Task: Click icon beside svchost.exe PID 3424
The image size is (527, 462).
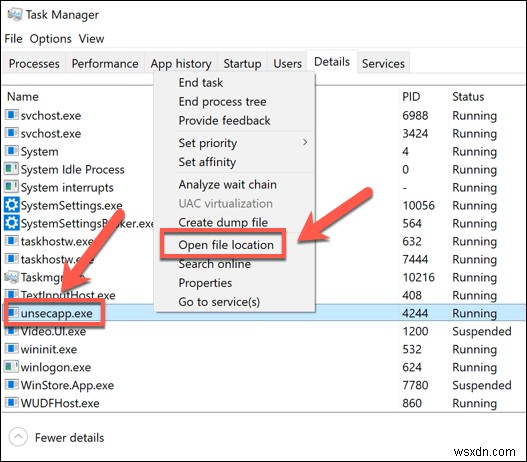Action: pyautogui.click(x=12, y=133)
